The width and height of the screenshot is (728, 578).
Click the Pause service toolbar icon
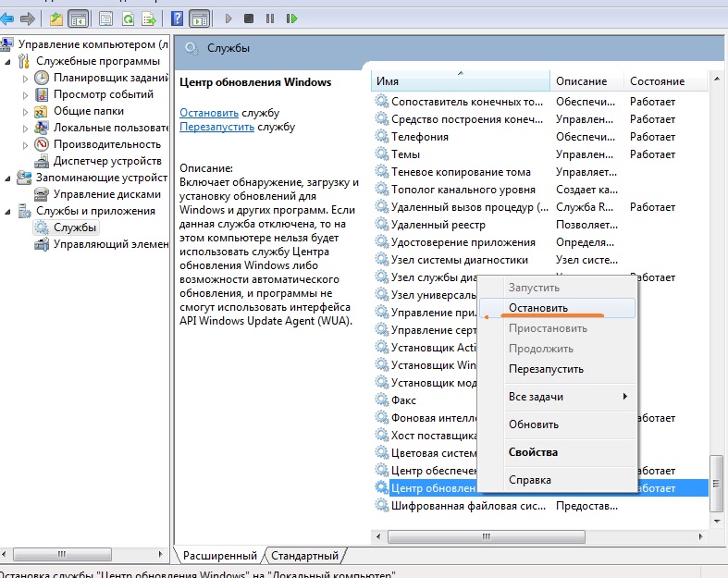point(270,18)
